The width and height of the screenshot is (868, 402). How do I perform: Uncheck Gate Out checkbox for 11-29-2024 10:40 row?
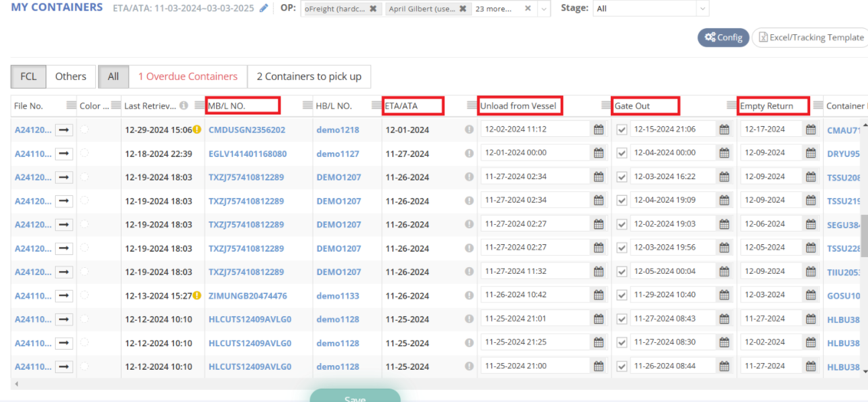622,295
